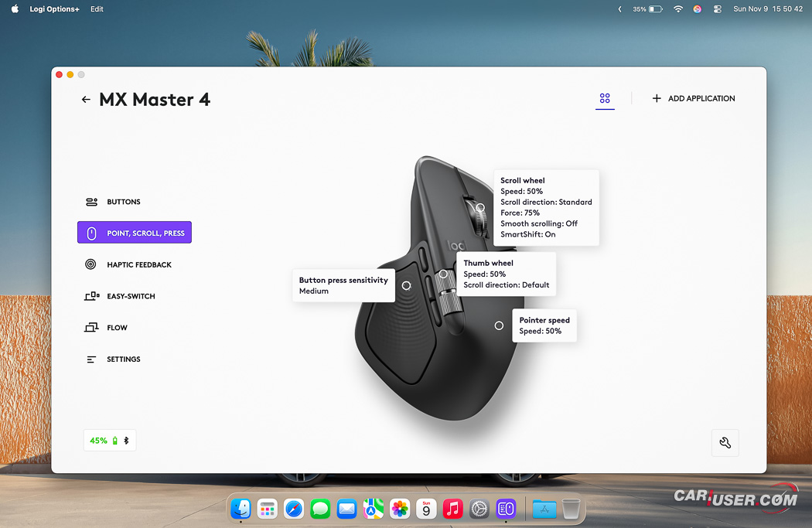Image resolution: width=812 pixels, height=528 pixels.
Task: Open the Pointer speed settings card
Action: [544, 325]
